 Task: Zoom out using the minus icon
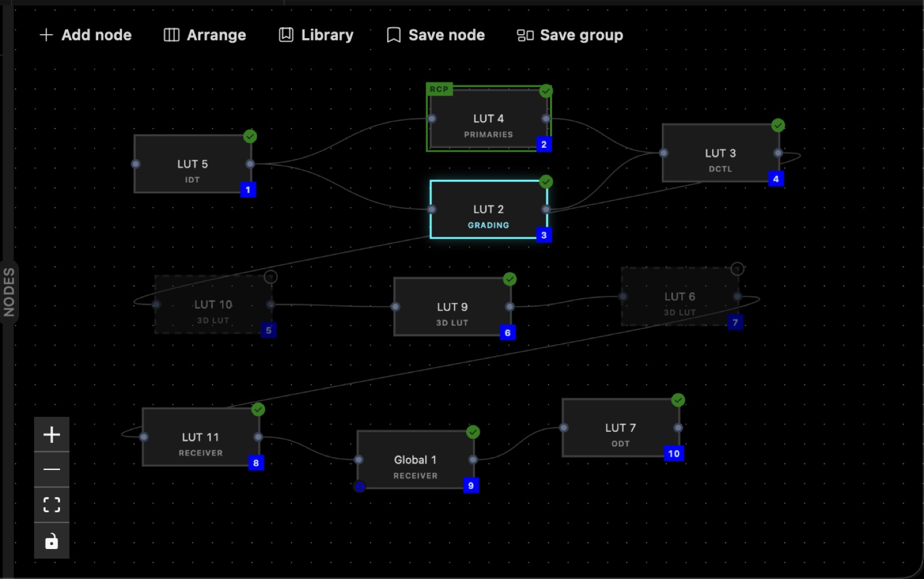[51, 469]
